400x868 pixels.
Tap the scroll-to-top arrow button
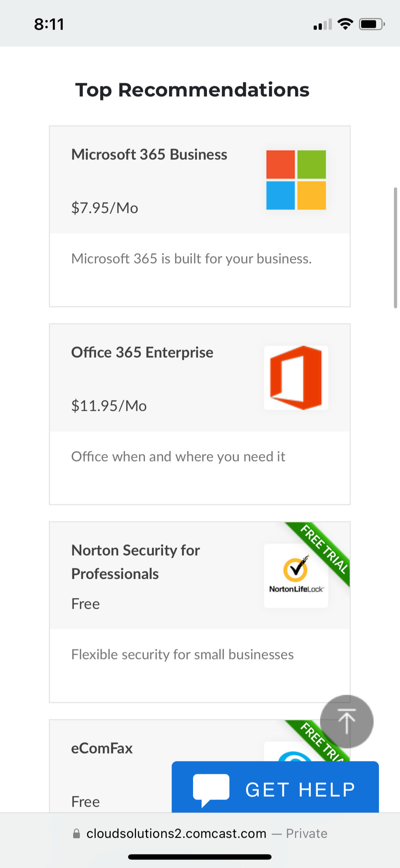point(346,721)
